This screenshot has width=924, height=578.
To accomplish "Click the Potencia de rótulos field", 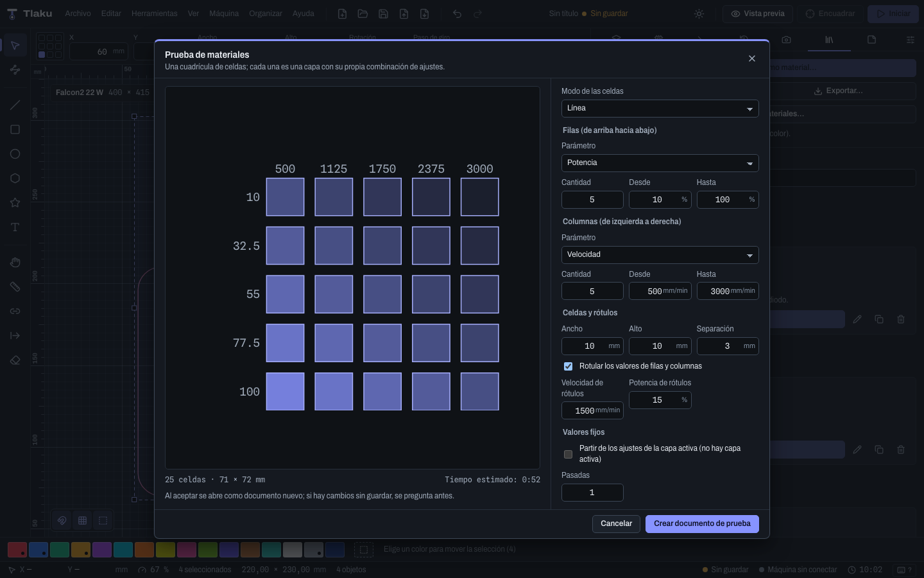I will 660,400.
